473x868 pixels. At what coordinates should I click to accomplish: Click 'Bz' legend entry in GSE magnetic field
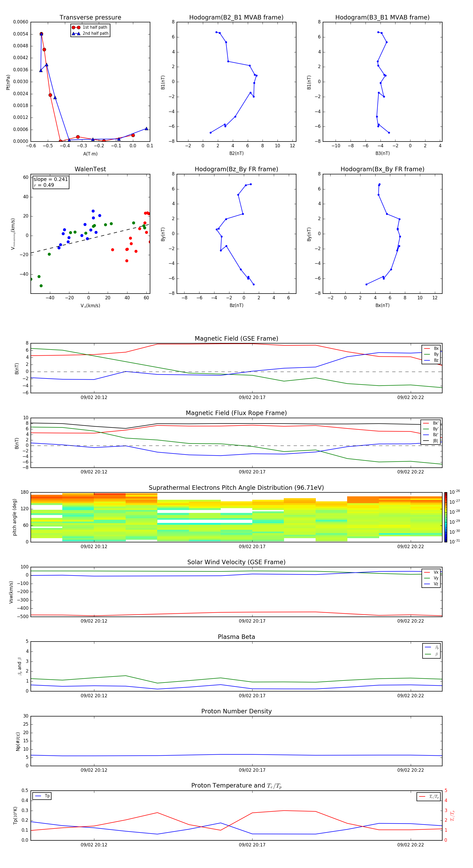tap(431, 360)
